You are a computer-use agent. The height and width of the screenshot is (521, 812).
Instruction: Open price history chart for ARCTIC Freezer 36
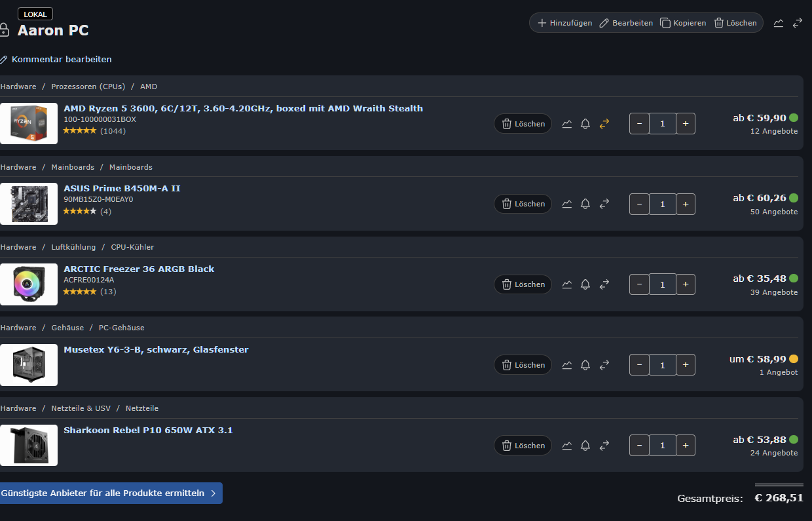point(567,284)
